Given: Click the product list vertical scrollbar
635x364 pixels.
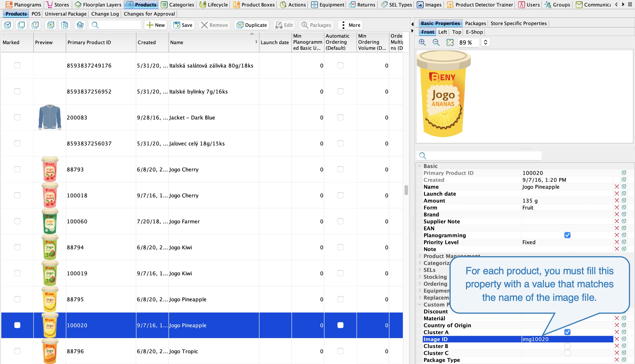Looking at the screenshot, I should [x=406, y=190].
